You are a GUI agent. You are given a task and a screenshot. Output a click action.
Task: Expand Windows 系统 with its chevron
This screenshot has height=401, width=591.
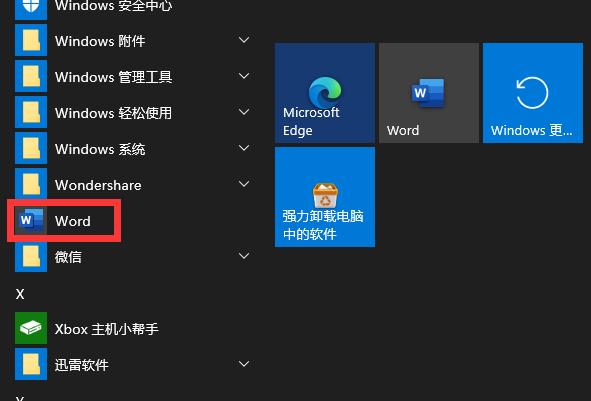[x=244, y=148]
